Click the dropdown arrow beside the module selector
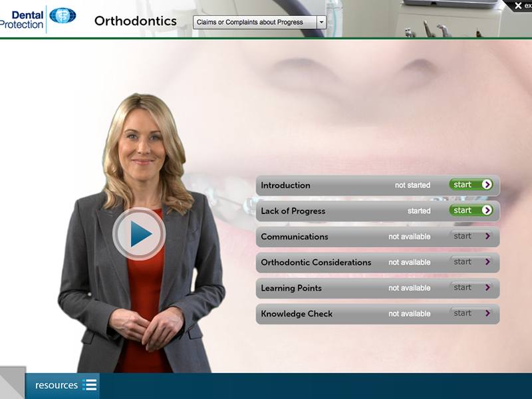Viewport: 532px width, 399px height. [x=321, y=23]
